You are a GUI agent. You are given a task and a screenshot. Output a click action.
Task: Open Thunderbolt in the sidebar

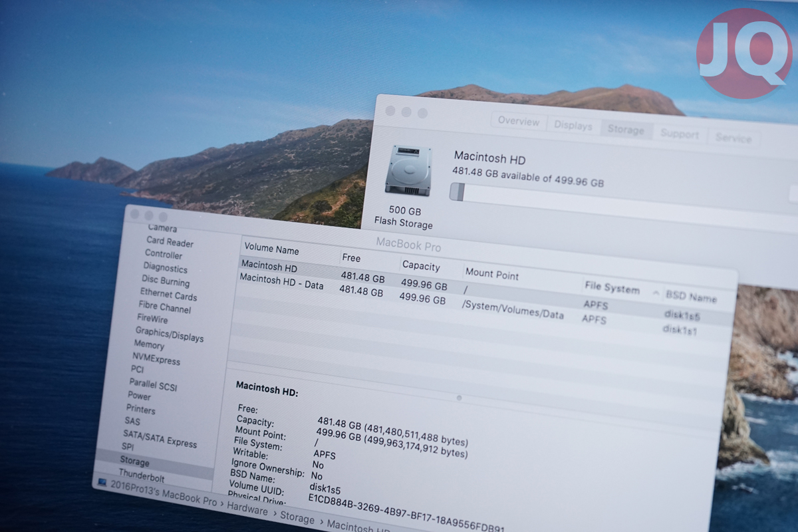point(142,475)
